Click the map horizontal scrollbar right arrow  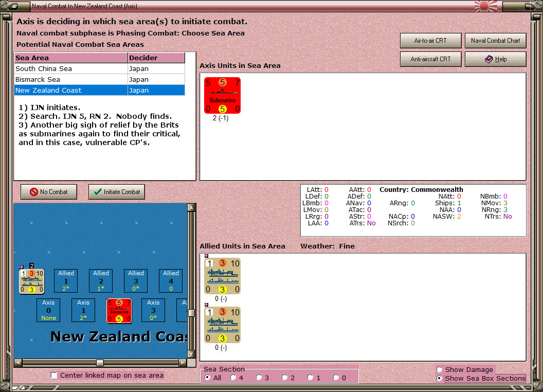[183, 363]
